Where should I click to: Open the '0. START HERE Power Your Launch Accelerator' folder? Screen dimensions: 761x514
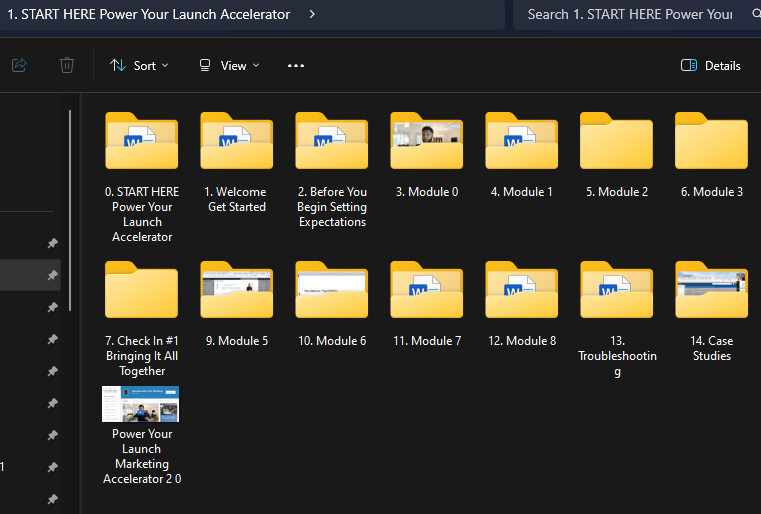[x=141, y=146]
